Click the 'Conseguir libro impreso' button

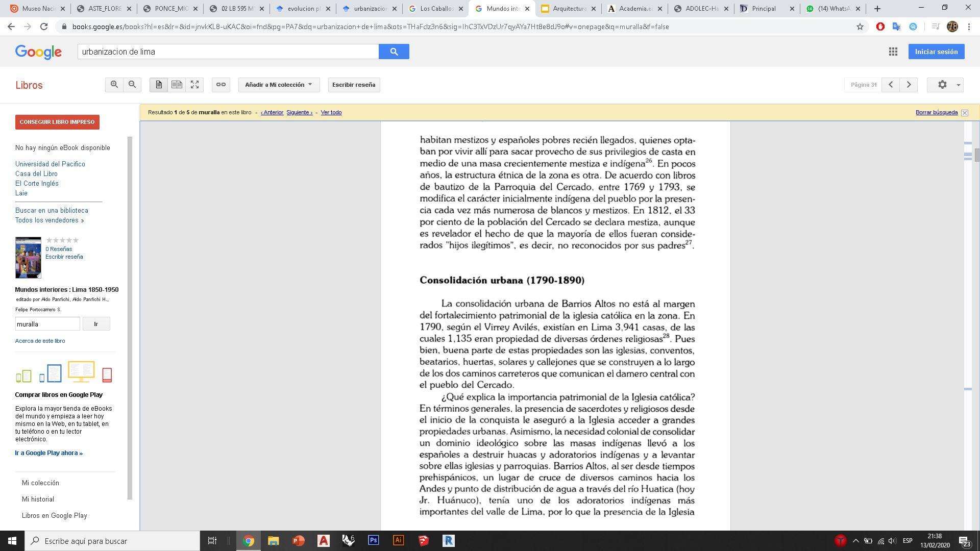coord(57,122)
